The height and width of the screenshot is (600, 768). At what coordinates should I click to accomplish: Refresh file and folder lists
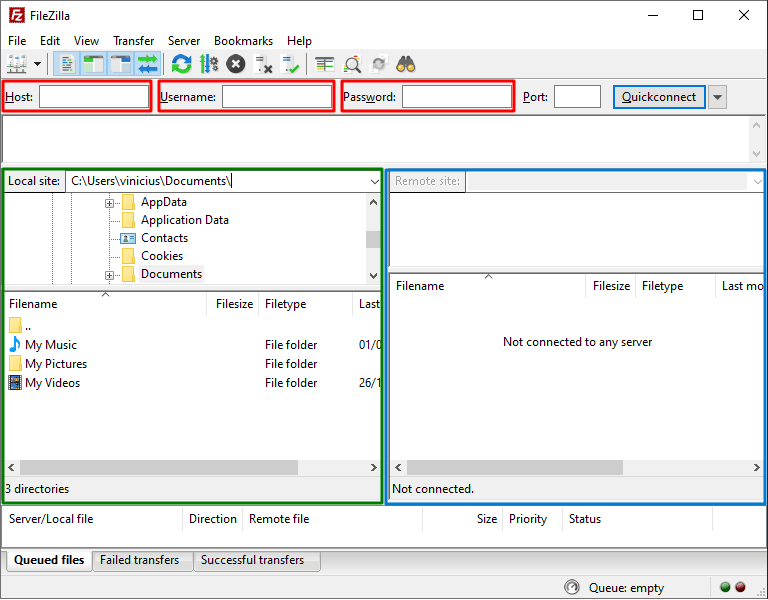coord(181,64)
